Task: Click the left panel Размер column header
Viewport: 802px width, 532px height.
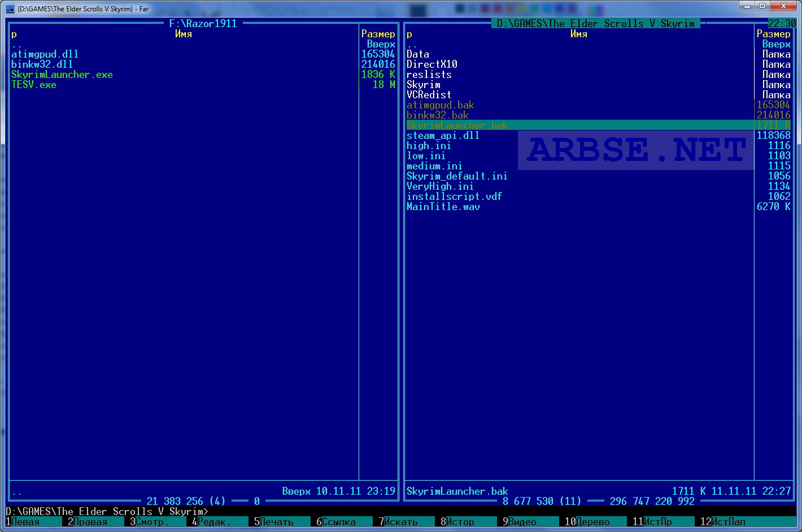Action: [378, 34]
